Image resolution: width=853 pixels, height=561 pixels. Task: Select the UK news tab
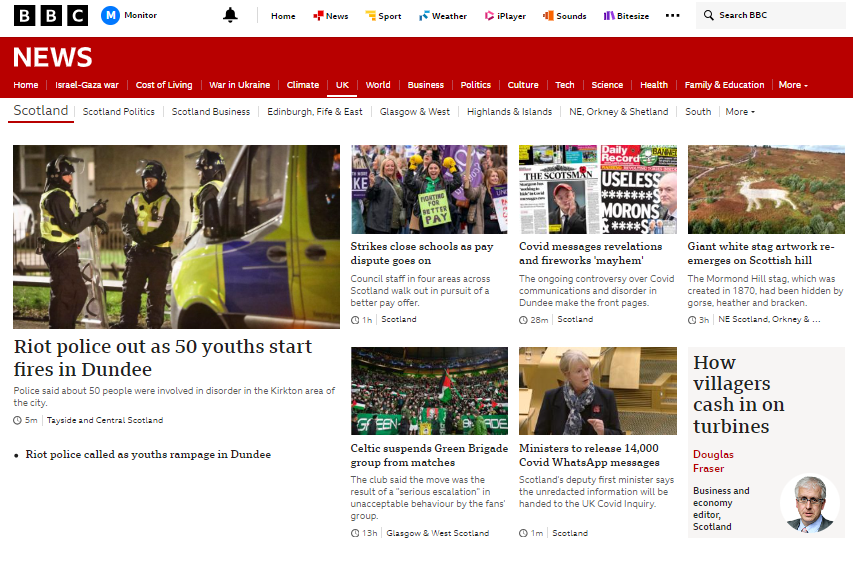point(342,85)
